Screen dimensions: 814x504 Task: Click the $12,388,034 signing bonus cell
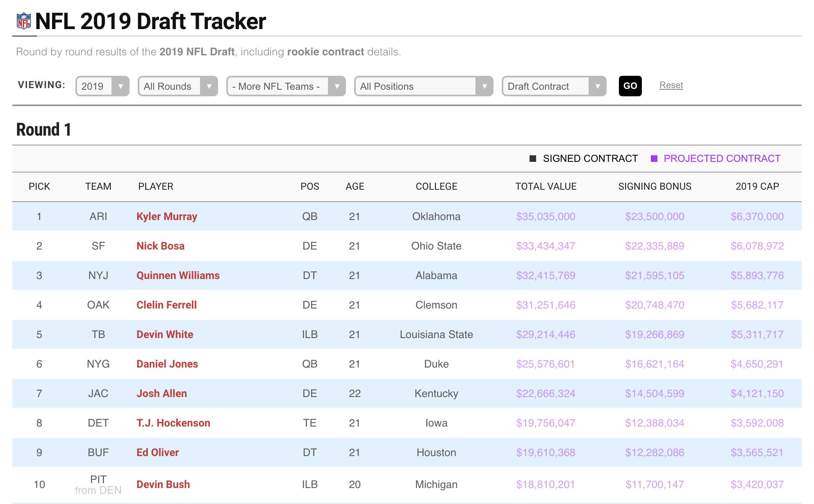click(x=655, y=423)
